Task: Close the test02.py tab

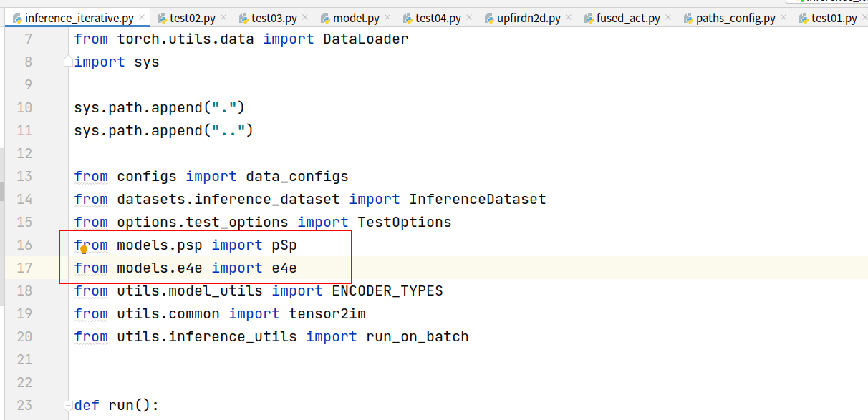Action: [223, 18]
